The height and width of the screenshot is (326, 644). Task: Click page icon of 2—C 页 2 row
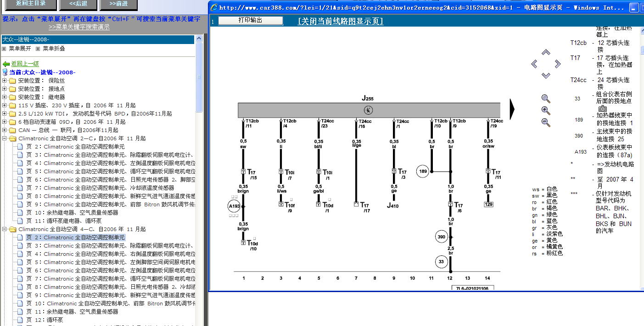20,147
